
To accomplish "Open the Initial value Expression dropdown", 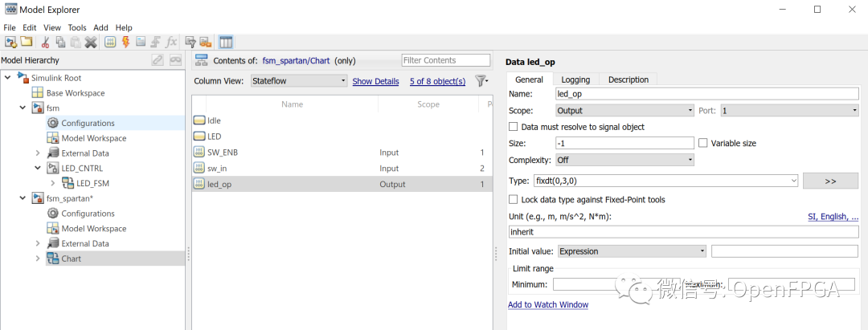I will (633, 251).
